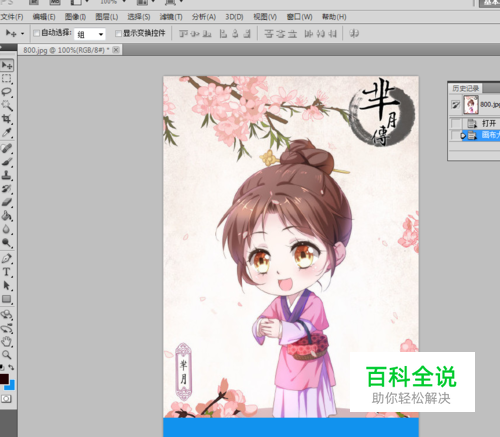Select the Move tool
The width and height of the screenshot is (500, 437).
7,65
